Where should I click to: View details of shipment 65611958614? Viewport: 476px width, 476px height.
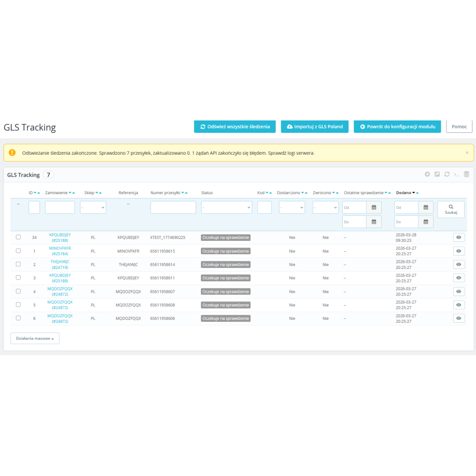point(459,264)
